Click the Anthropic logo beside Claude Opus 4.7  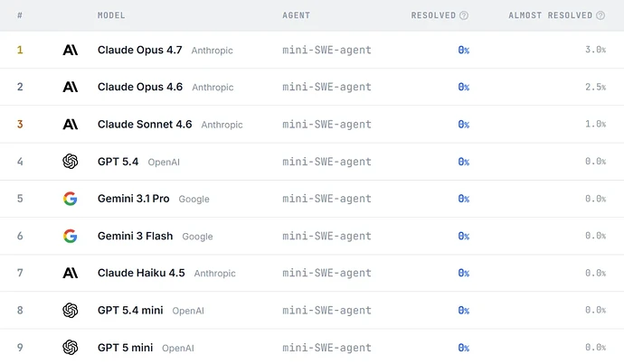(70, 50)
